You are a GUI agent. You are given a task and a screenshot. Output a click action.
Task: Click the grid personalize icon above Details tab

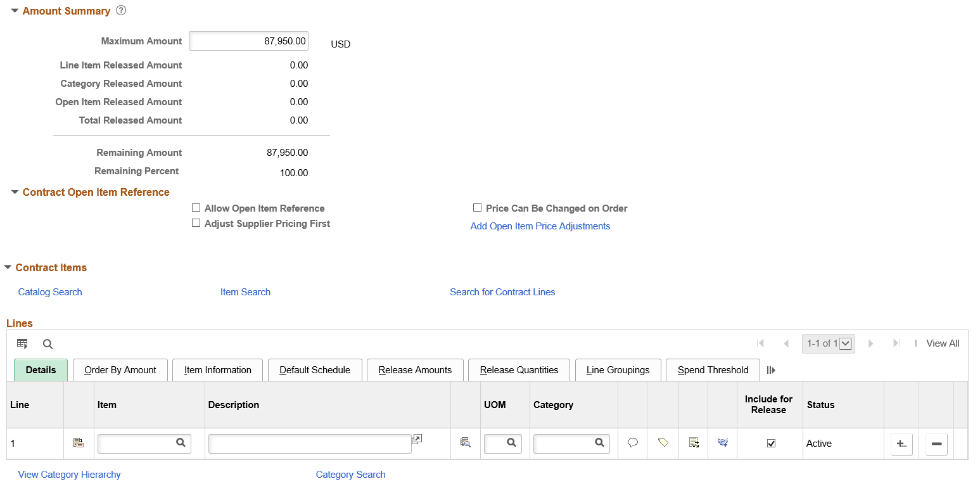pyautogui.click(x=22, y=343)
